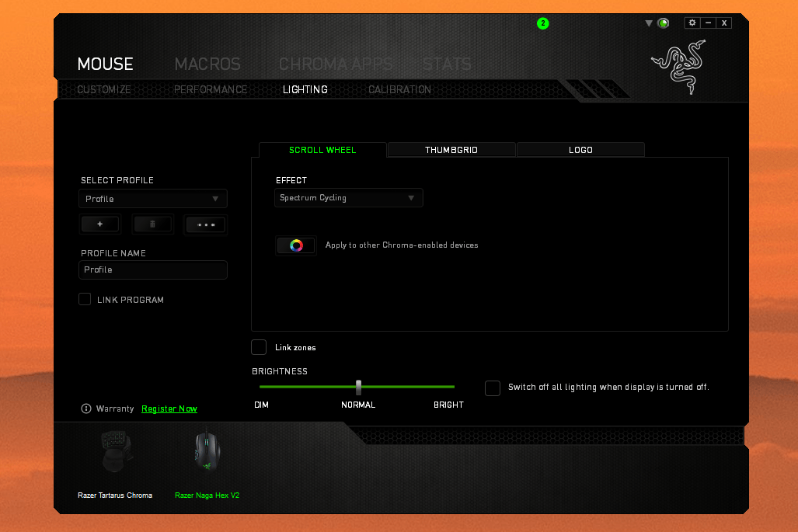The width and height of the screenshot is (798, 532).
Task: Click the Register Now link
Action: point(169,409)
